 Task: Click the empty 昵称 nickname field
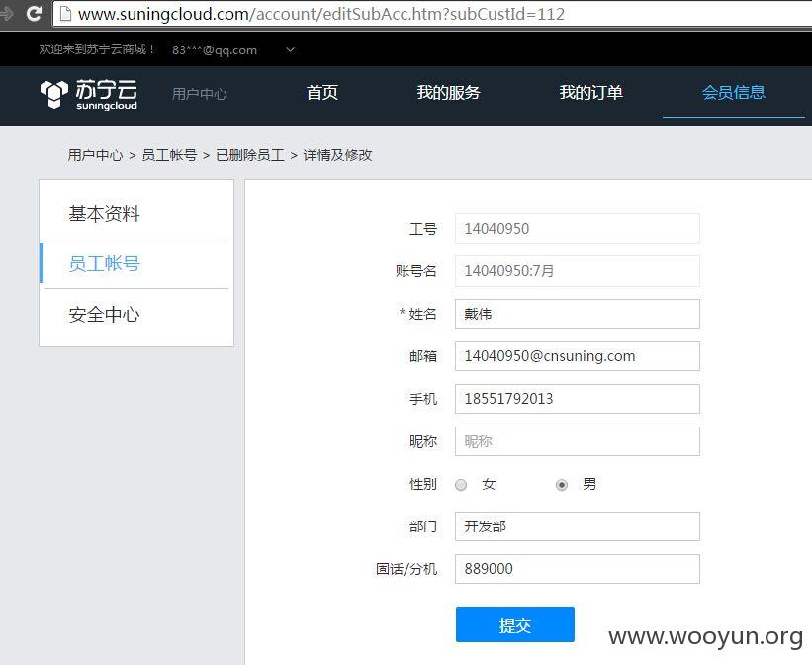(578, 441)
